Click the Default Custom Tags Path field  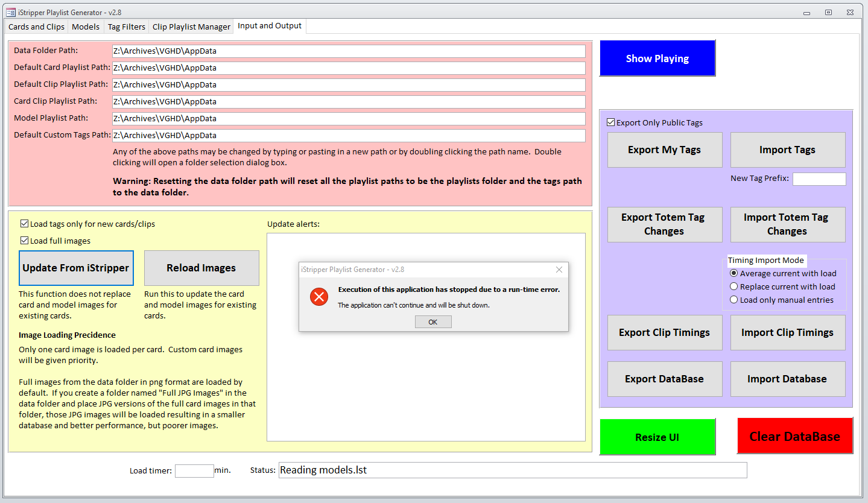[x=349, y=136]
